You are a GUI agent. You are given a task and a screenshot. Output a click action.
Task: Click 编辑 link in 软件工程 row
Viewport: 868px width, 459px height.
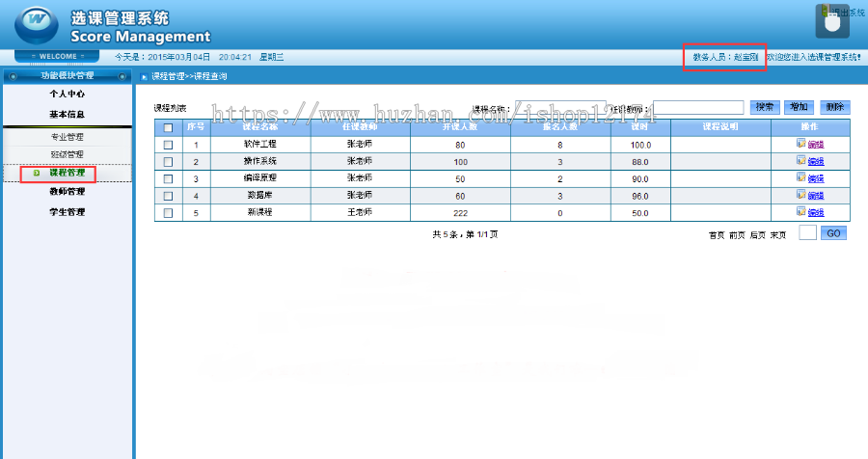(x=816, y=145)
